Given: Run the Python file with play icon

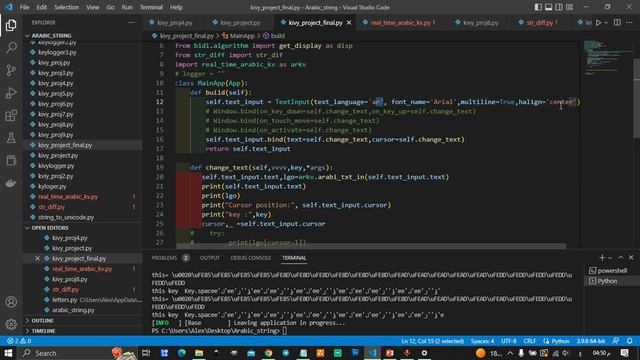Looking at the screenshot, I should [598, 23].
